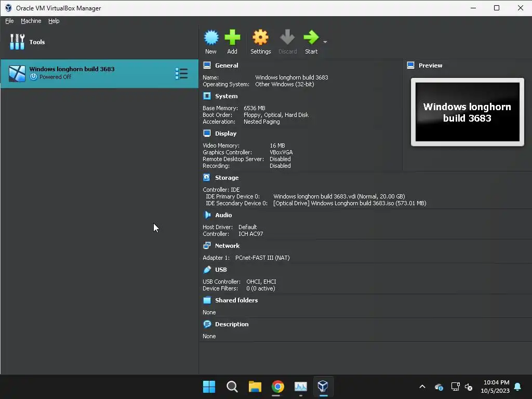
Task: Open VM list menu icon for Longhorn
Action: (x=181, y=74)
